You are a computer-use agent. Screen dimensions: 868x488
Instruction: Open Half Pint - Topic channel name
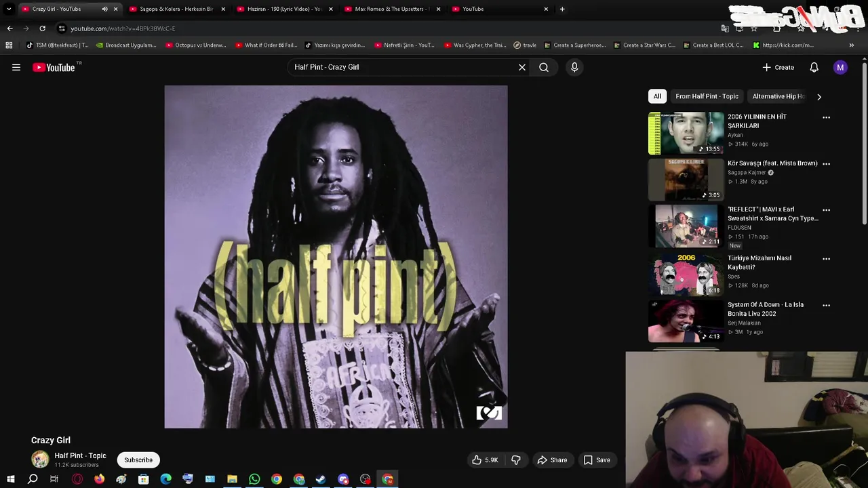tap(80, 455)
